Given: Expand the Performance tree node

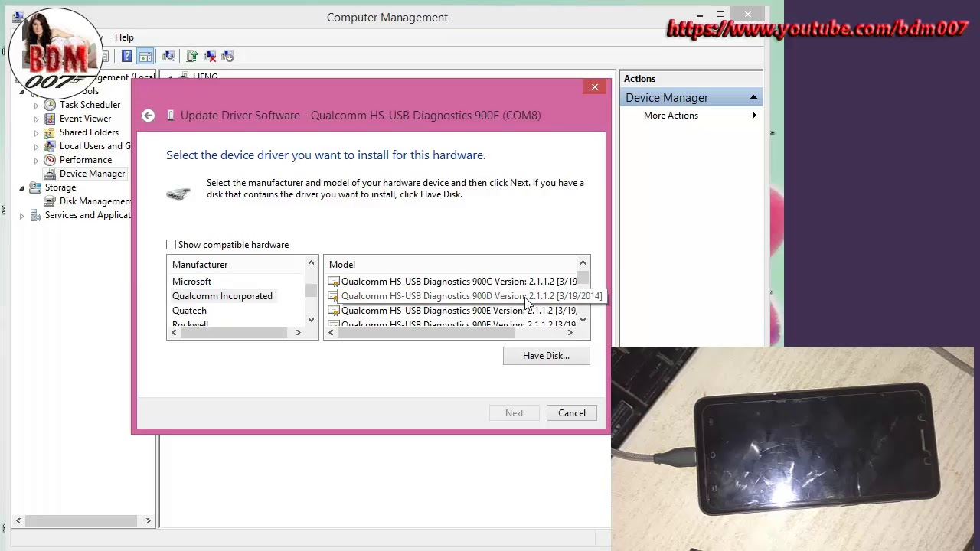Looking at the screenshot, I should click(36, 160).
